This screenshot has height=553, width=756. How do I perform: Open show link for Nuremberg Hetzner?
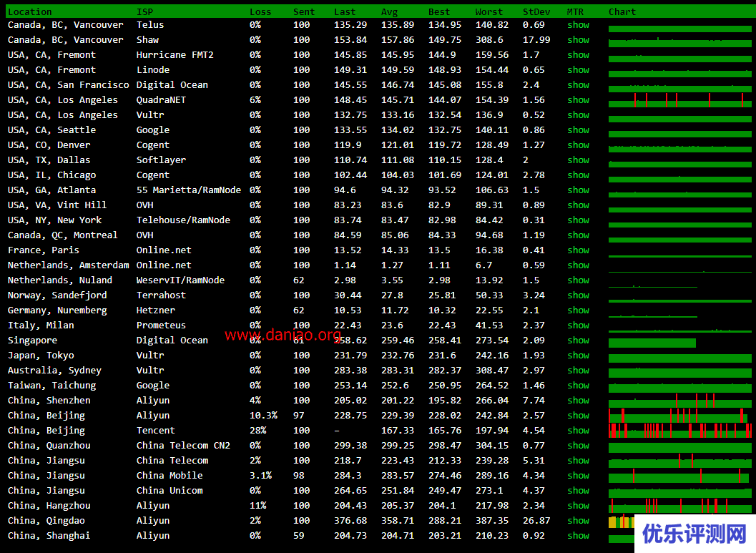[578, 310]
